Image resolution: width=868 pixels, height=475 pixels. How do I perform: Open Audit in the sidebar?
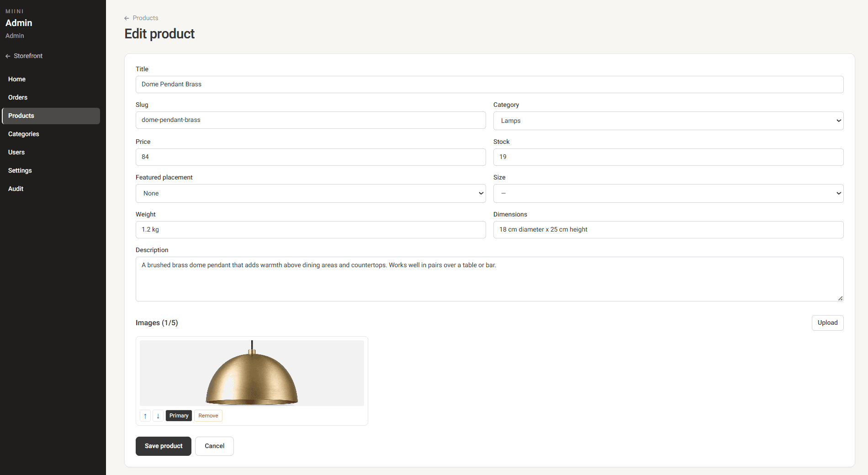pos(51,189)
